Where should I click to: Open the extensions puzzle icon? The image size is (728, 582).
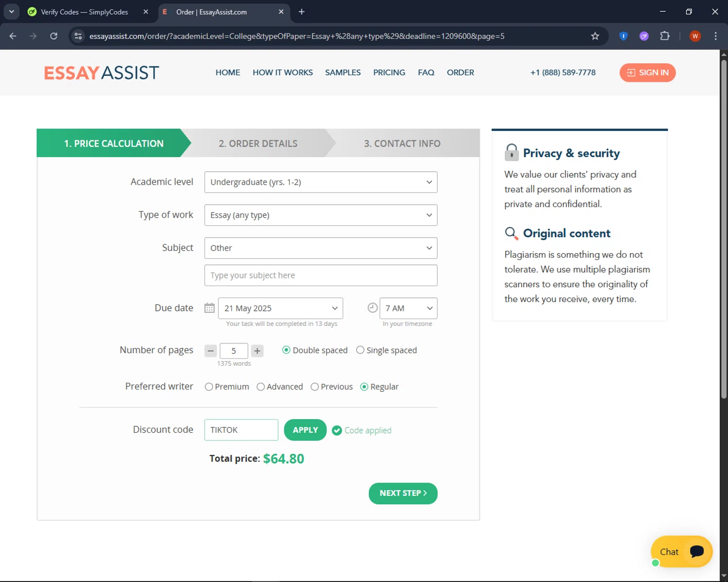coord(665,36)
